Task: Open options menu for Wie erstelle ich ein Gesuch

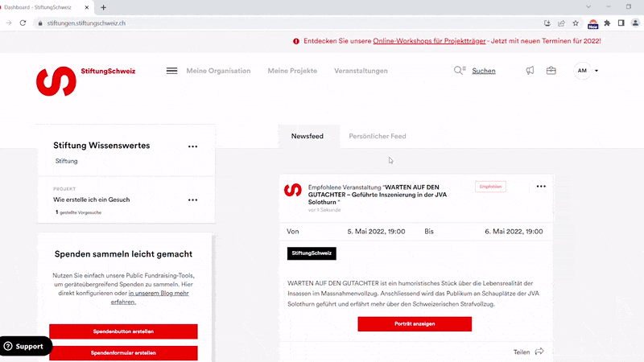Action: click(192, 200)
